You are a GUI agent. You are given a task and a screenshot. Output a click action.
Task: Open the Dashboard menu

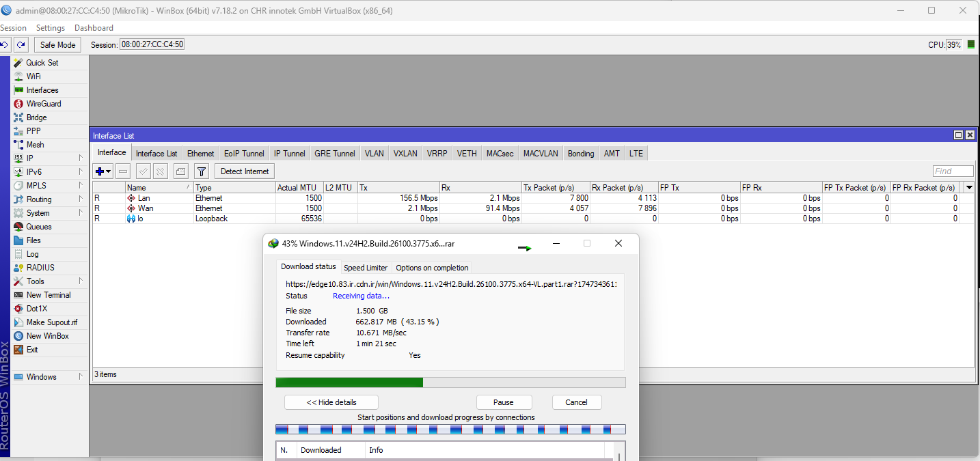click(x=94, y=28)
